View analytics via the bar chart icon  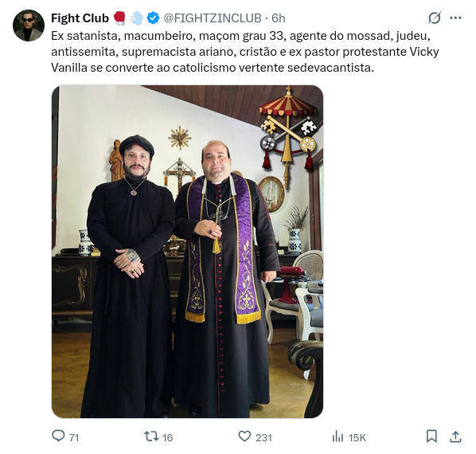[x=337, y=436]
